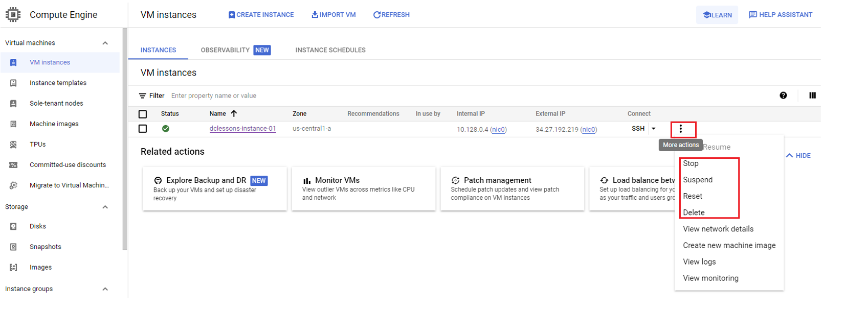Image resolution: width=868 pixels, height=333 pixels.
Task: Click the filter lines icon
Action: pyautogui.click(x=143, y=96)
